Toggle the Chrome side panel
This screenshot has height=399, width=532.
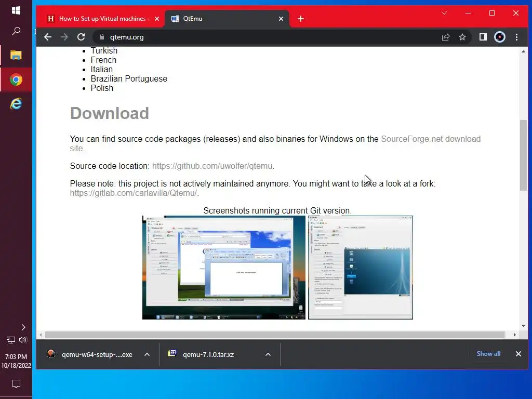pos(483,37)
